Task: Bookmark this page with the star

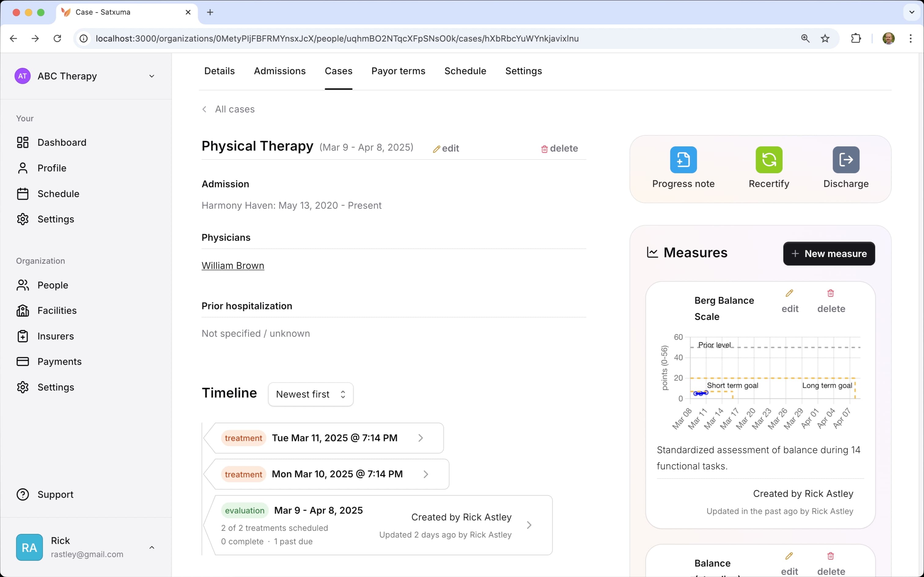Action: pyautogui.click(x=825, y=39)
